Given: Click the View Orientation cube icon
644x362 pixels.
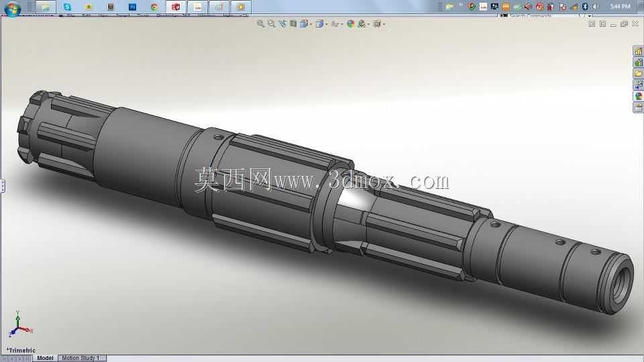Looking at the screenshot, I should (x=304, y=24).
